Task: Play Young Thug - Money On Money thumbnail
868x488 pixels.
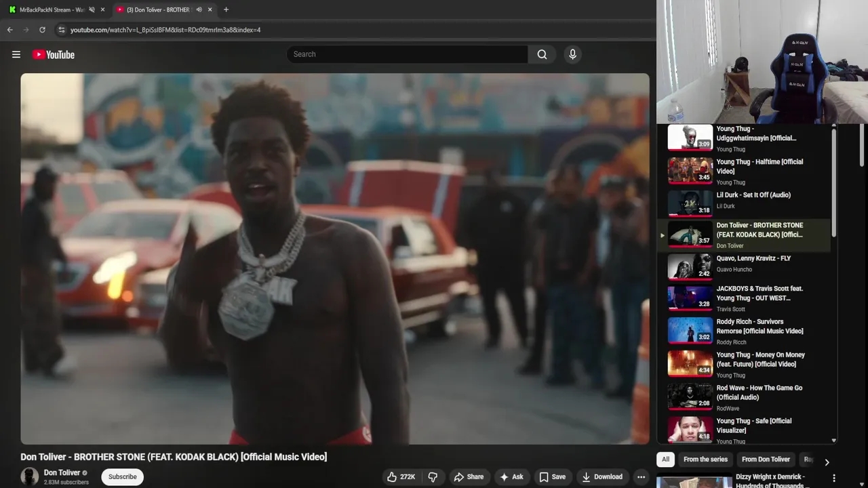Action: [690, 364]
